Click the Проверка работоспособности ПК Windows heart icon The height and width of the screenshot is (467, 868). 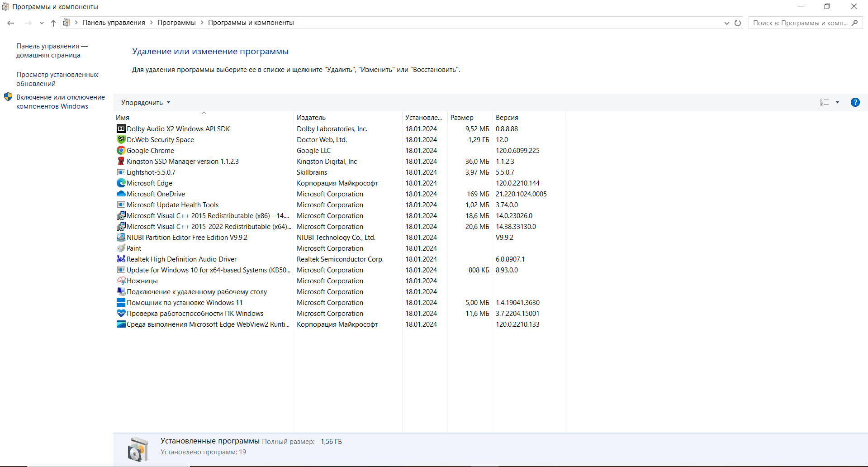tap(121, 314)
